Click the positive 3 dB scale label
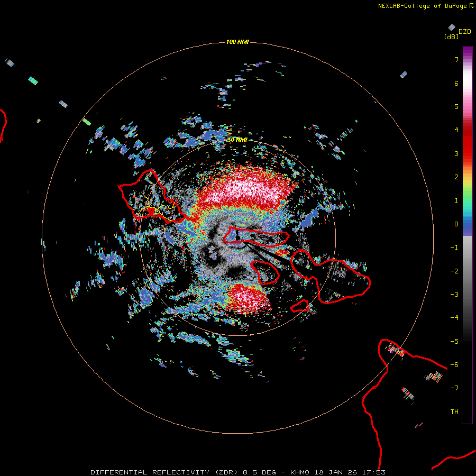The image size is (476, 476). click(456, 153)
